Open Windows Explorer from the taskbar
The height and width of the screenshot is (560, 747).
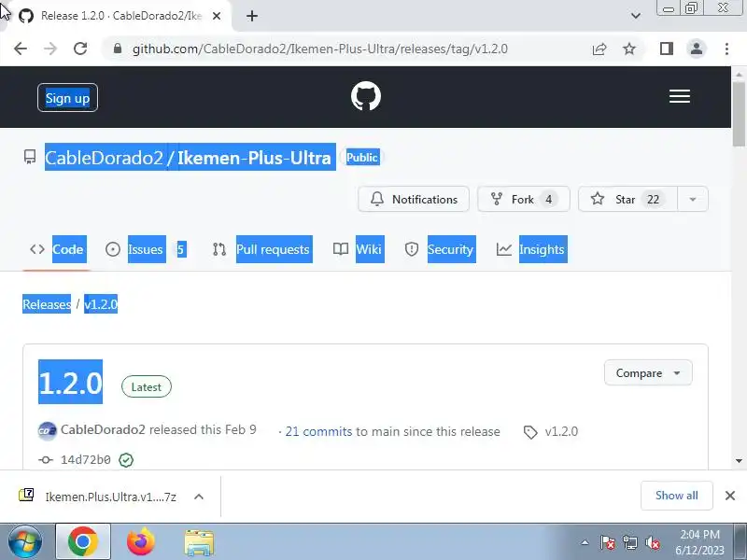pyautogui.click(x=199, y=542)
